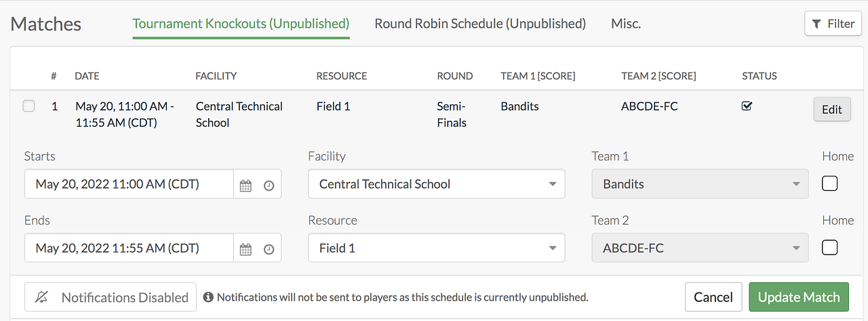
Task: Open the Team 1 Bandits dropdown
Action: click(700, 184)
